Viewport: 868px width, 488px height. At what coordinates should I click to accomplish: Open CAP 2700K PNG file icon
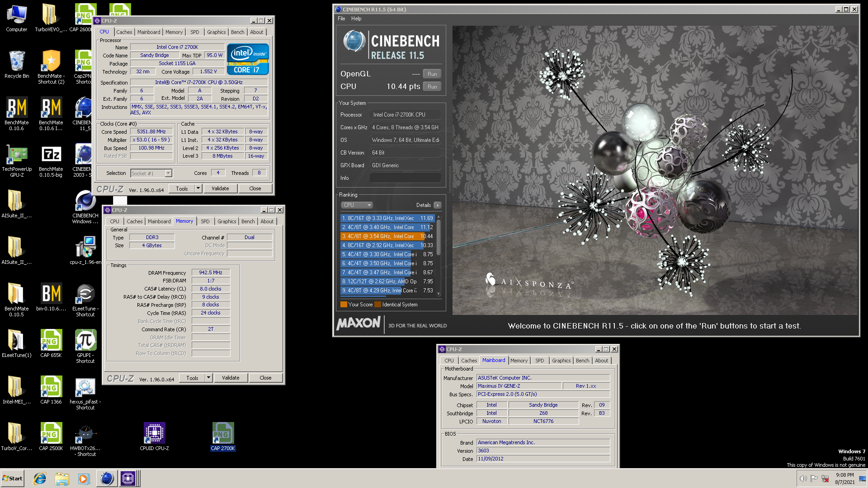(x=223, y=436)
